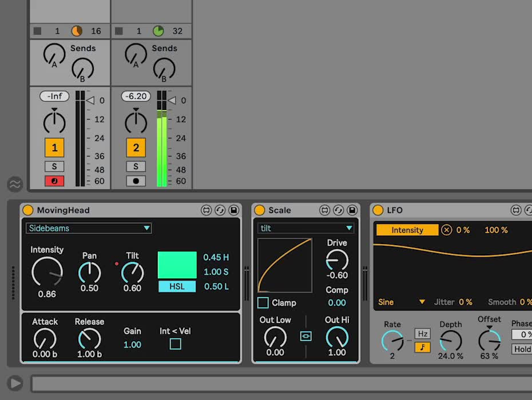
Task: Turn off the MovingHead device activator
Action: pyautogui.click(x=28, y=210)
